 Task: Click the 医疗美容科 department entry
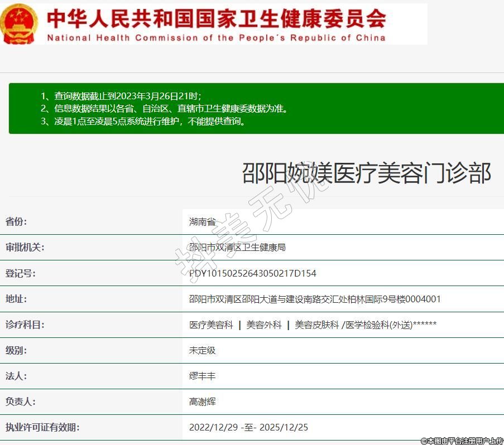pos(211,325)
